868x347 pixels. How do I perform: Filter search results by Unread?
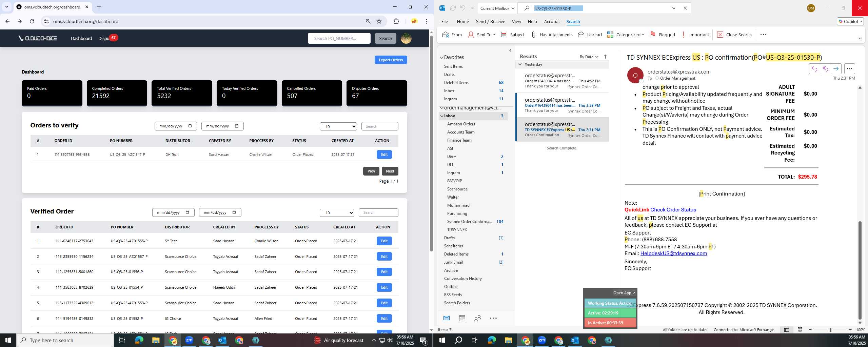point(590,35)
